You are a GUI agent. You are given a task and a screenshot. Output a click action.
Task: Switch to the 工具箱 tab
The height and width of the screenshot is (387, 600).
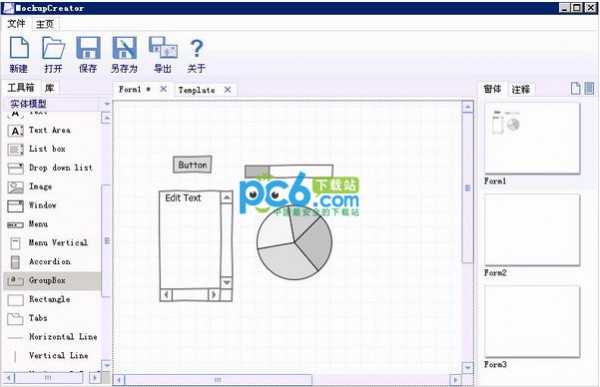21,88
